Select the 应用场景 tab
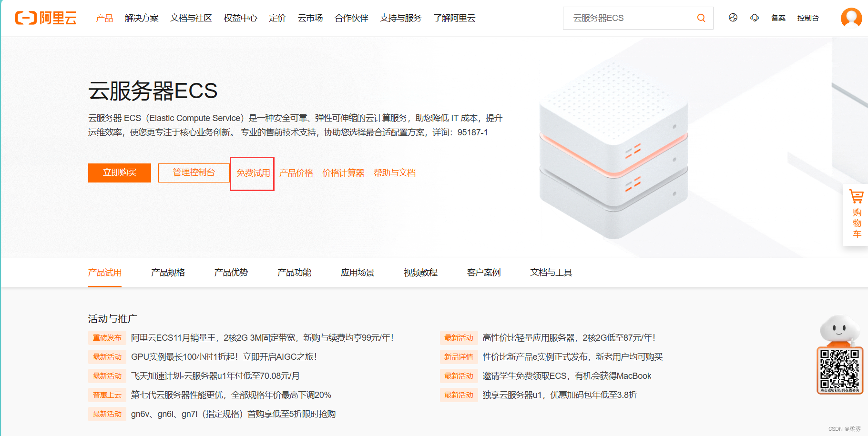Image resolution: width=868 pixels, height=436 pixels. (x=357, y=273)
